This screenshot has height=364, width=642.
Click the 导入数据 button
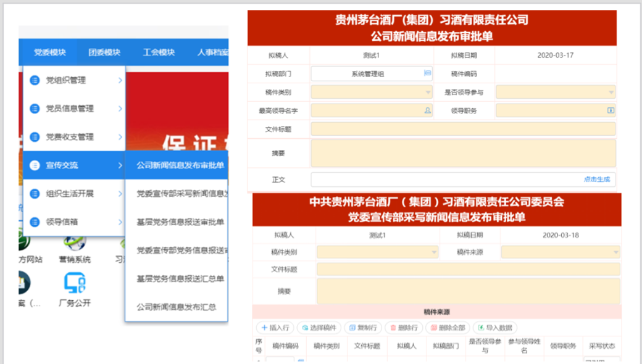[495, 328]
